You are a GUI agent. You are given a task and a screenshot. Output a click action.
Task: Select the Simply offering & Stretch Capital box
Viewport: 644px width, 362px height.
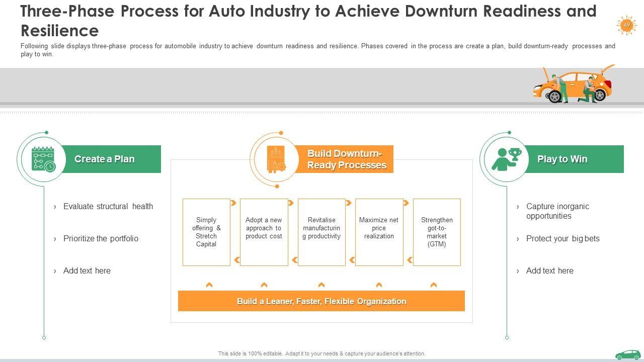[206, 232]
